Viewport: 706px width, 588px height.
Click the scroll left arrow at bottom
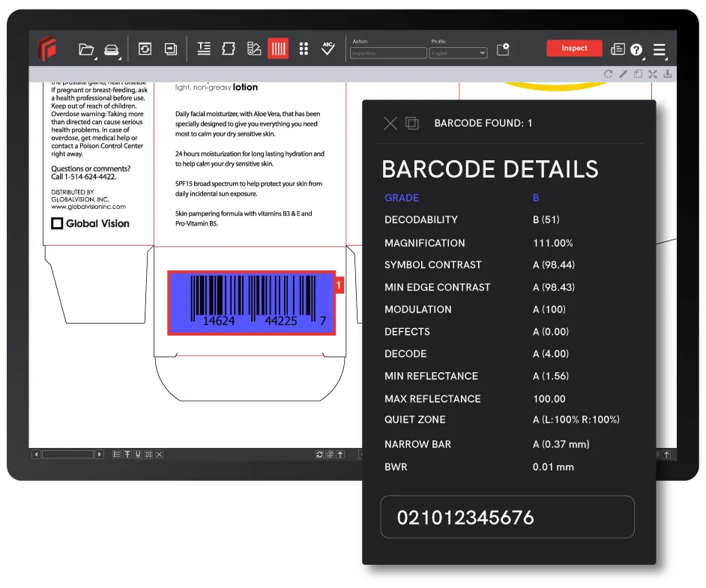click(36, 455)
